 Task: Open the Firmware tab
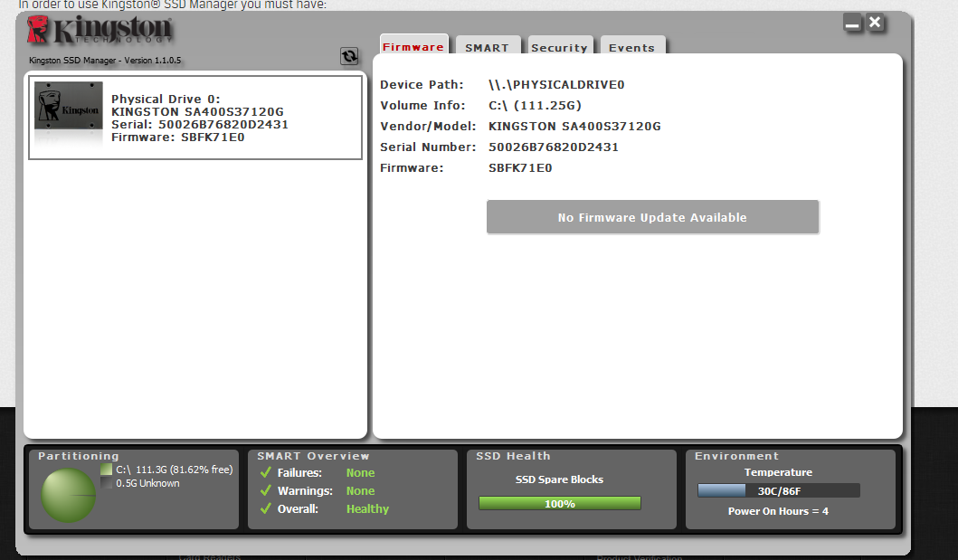point(413,46)
